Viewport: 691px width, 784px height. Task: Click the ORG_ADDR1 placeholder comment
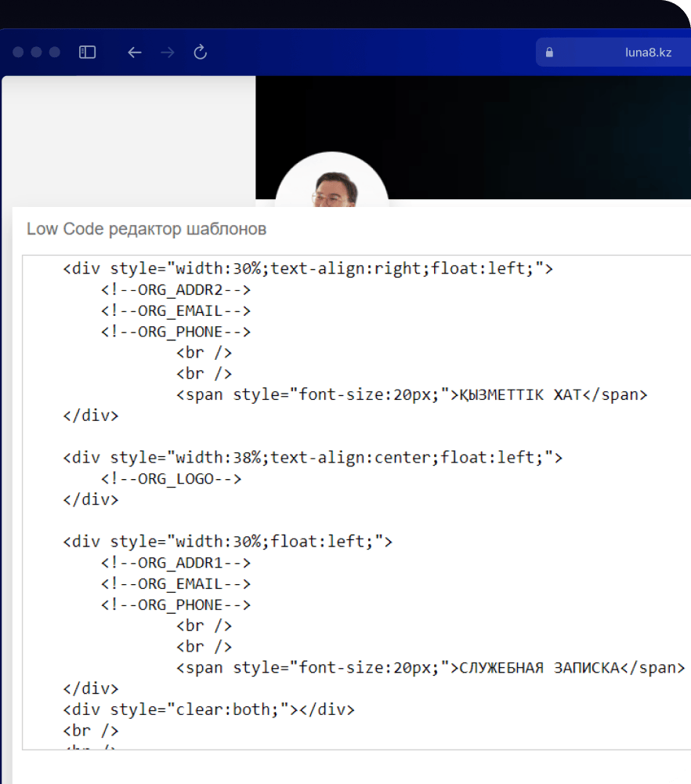coord(175,563)
